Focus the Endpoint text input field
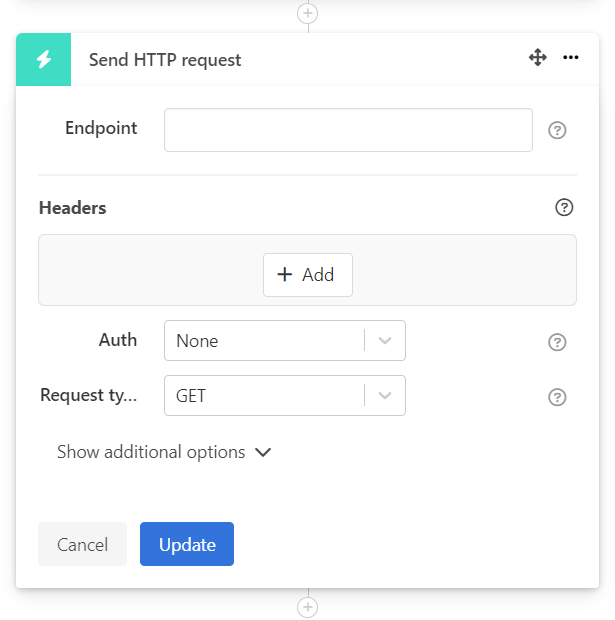 click(x=348, y=130)
